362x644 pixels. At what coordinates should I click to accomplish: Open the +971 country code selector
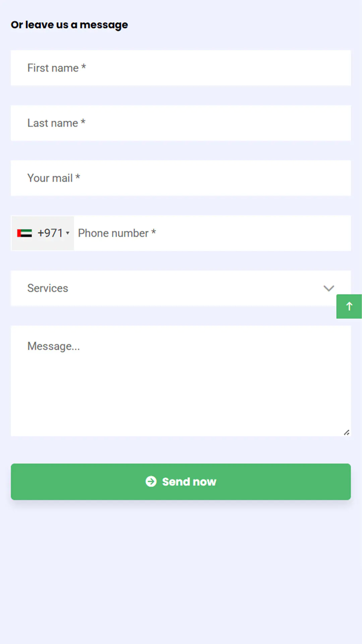pos(43,233)
